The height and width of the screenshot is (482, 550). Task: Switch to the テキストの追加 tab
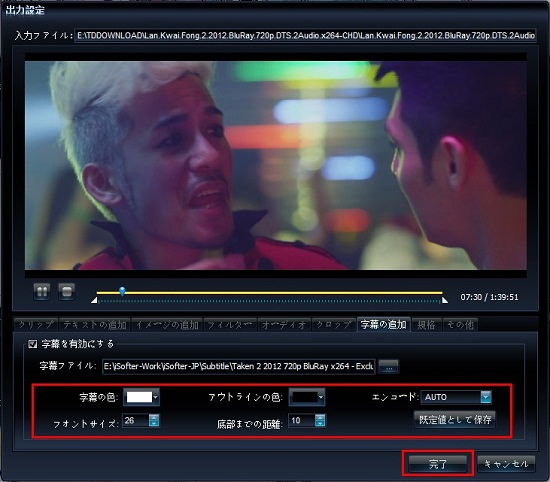[x=95, y=325]
